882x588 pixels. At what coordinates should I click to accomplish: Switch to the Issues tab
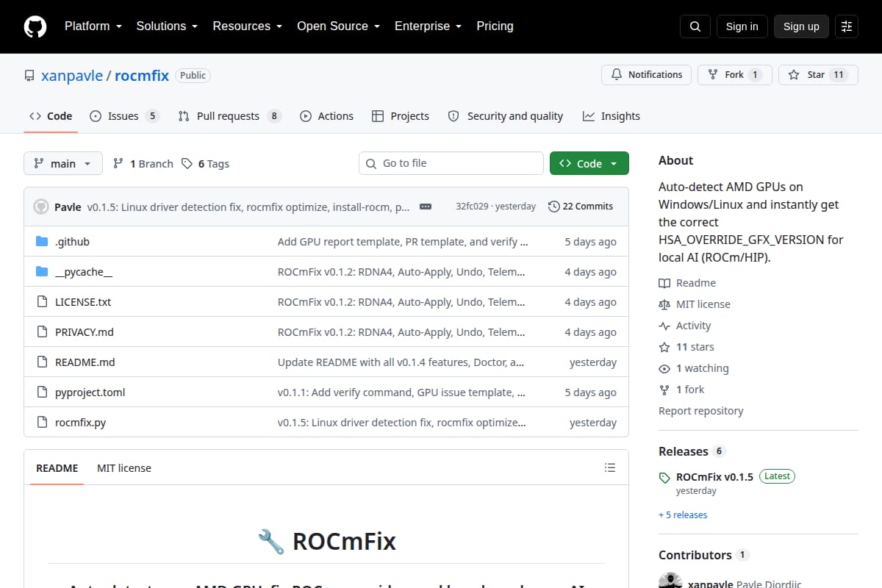[x=124, y=116]
